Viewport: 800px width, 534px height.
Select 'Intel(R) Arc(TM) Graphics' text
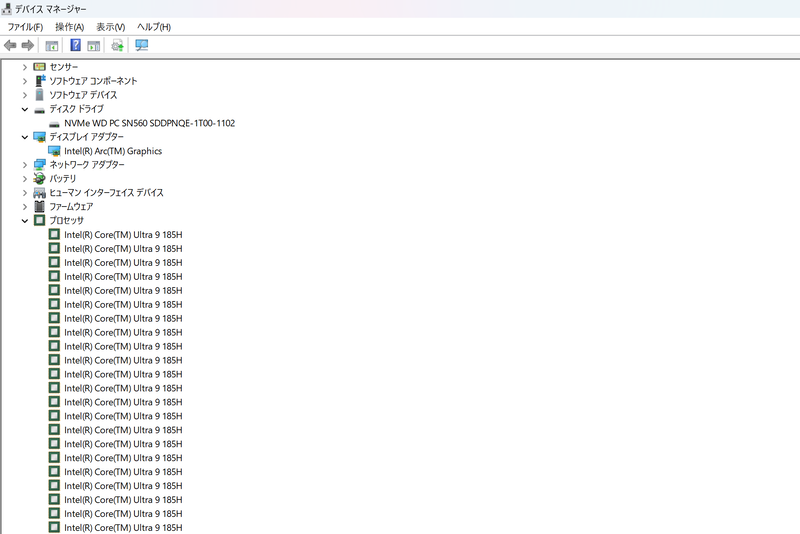click(113, 151)
